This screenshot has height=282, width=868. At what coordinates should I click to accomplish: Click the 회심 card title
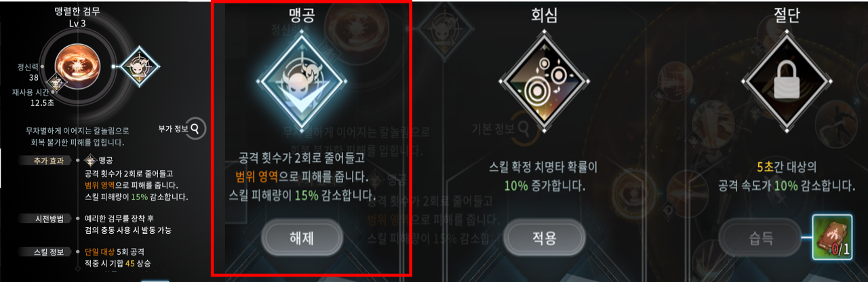pyautogui.click(x=542, y=16)
